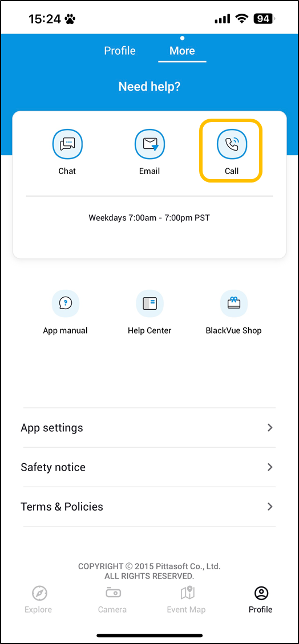Visit the BlackVue Shop icon
This screenshot has width=299, height=644.
pyautogui.click(x=234, y=303)
